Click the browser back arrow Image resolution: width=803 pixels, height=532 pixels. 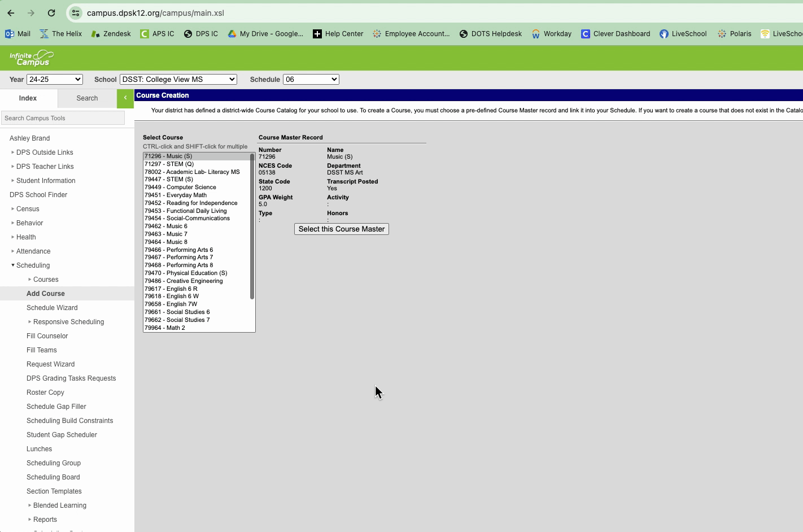11,13
